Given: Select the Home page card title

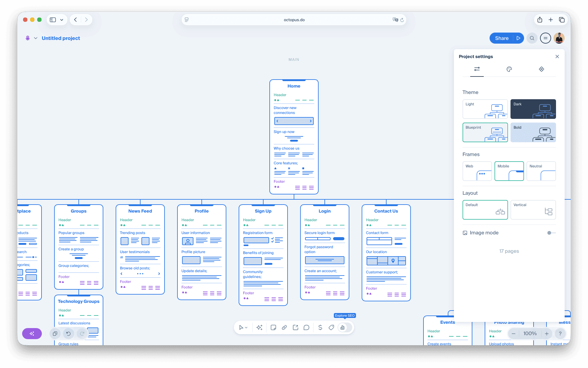Looking at the screenshot, I should pos(294,86).
